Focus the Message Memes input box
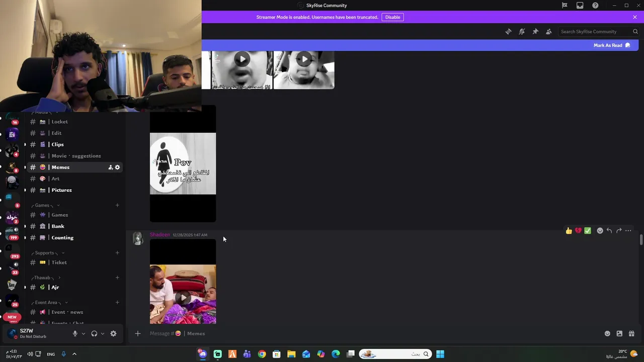 pyautogui.click(x=372, y=333)
